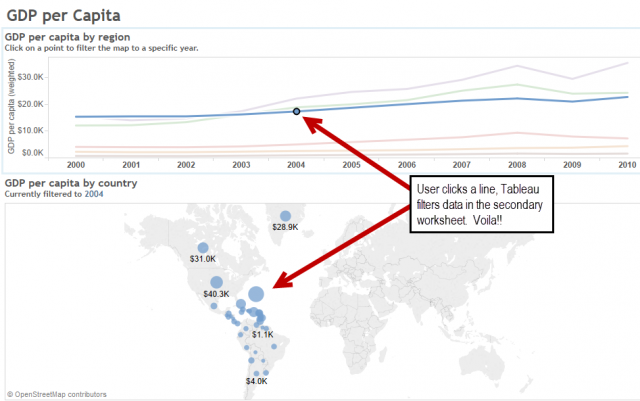Open the OpenStreetMap contributors attribution
This screenshot has width=640, height=401.
pyautogui.click(x=57, y=394)
